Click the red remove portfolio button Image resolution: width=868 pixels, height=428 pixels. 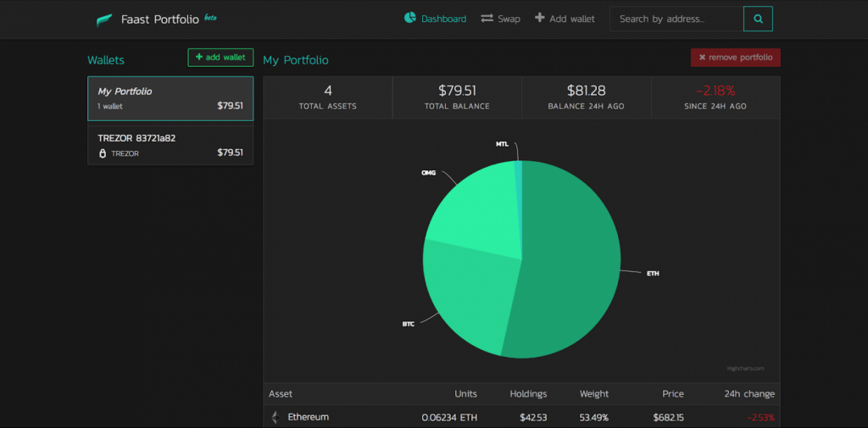click(x=735, y=57)
